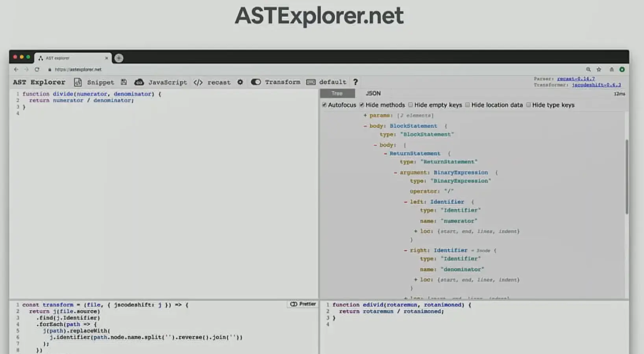Collapse the ReturnStatement node
Viewport: 644px width, 354px height.
[x=385, y=154]
